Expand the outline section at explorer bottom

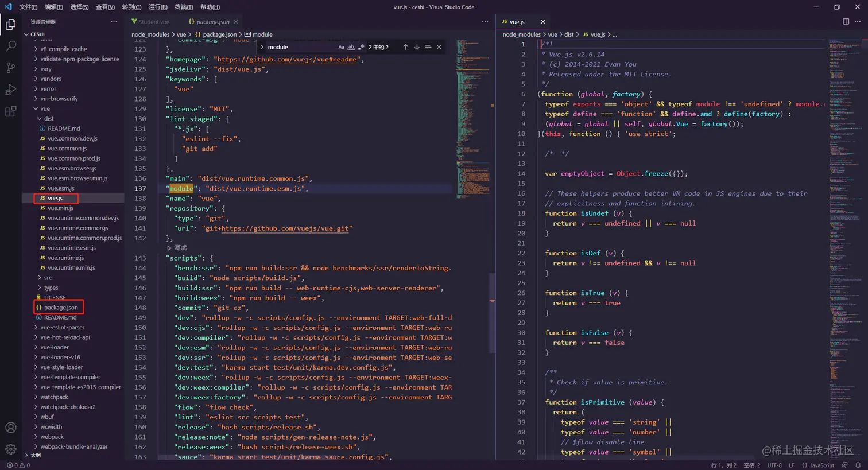[x=36, y=455]
